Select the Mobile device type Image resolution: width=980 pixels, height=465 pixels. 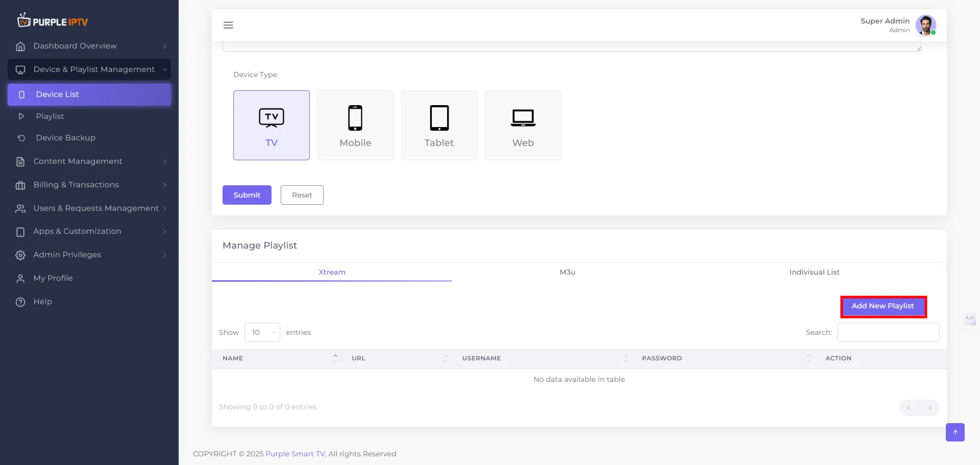pos(355,125)
